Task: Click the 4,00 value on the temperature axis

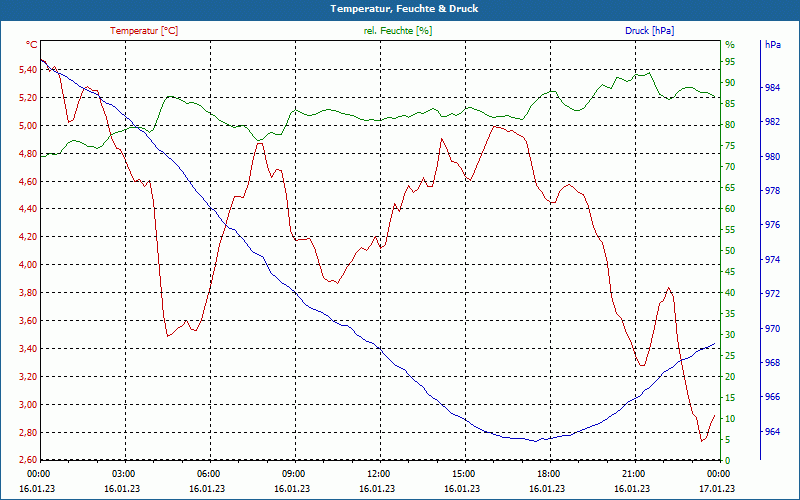Action: click(28, 264)
